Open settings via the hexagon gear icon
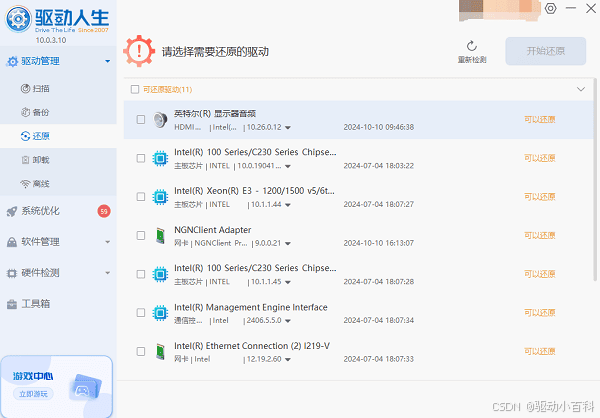 point(550,8)
